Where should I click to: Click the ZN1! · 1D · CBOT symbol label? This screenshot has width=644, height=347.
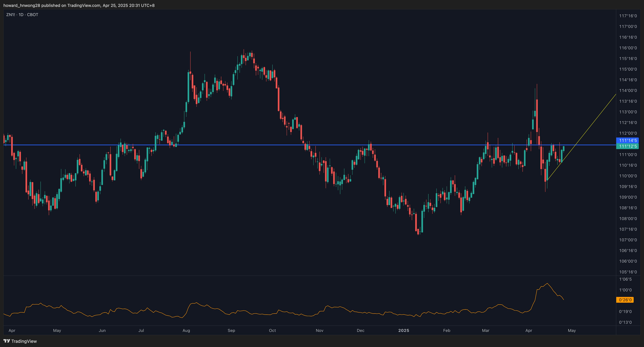tap(22, 15)
